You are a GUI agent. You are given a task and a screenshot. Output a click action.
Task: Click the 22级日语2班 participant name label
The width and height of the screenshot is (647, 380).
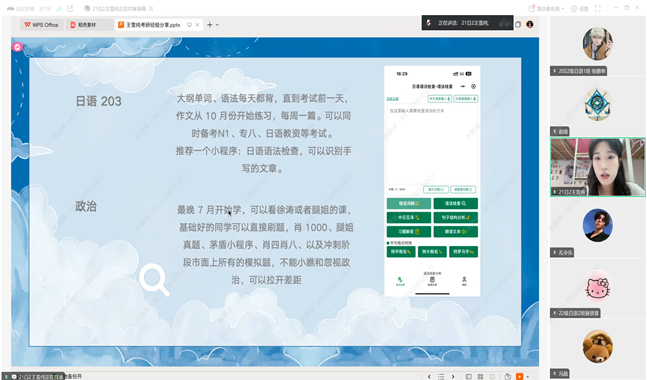576,313
